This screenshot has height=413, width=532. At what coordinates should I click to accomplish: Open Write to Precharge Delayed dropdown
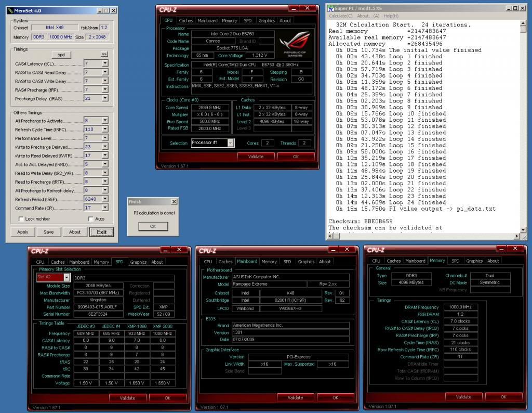pos(105,146)
